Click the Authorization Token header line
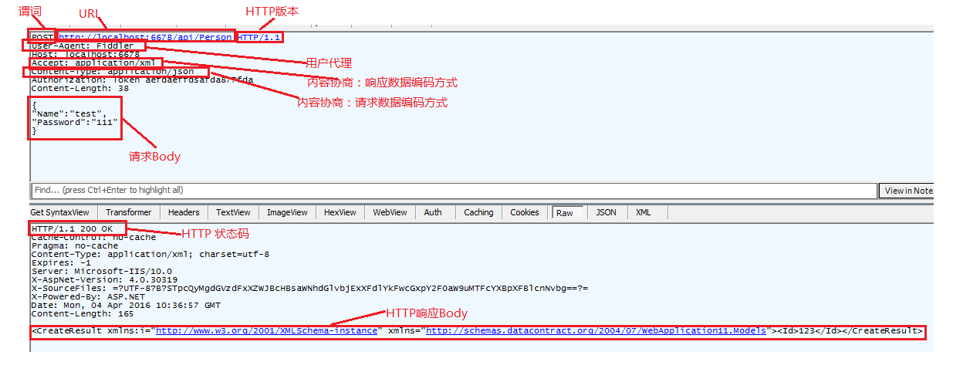 (142, 79)
